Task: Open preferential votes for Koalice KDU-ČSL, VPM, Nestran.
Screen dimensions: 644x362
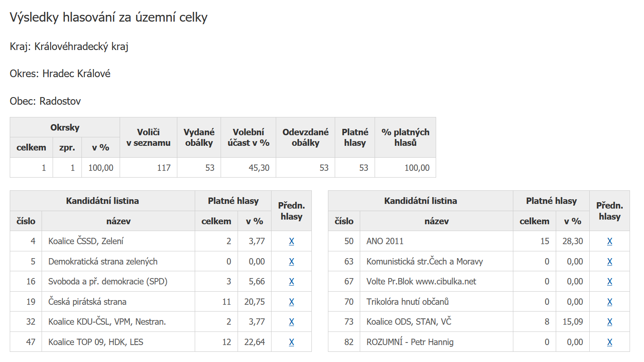Action: 291,322
